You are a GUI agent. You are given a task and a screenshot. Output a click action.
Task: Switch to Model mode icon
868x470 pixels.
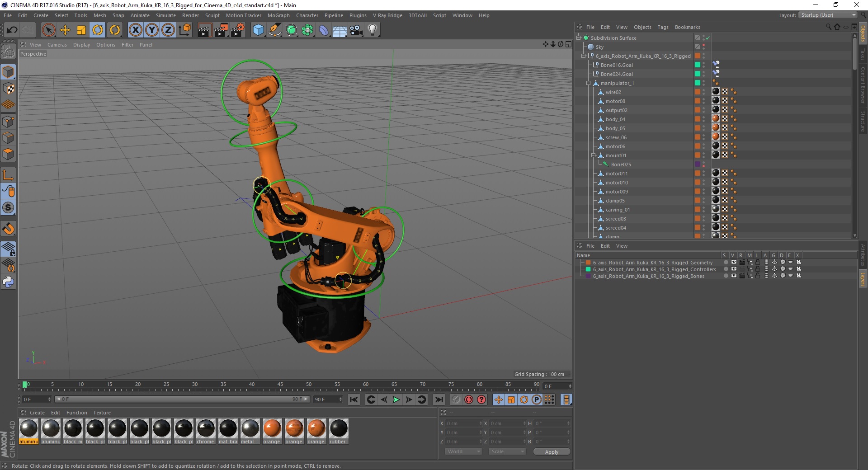coord(9,72)
